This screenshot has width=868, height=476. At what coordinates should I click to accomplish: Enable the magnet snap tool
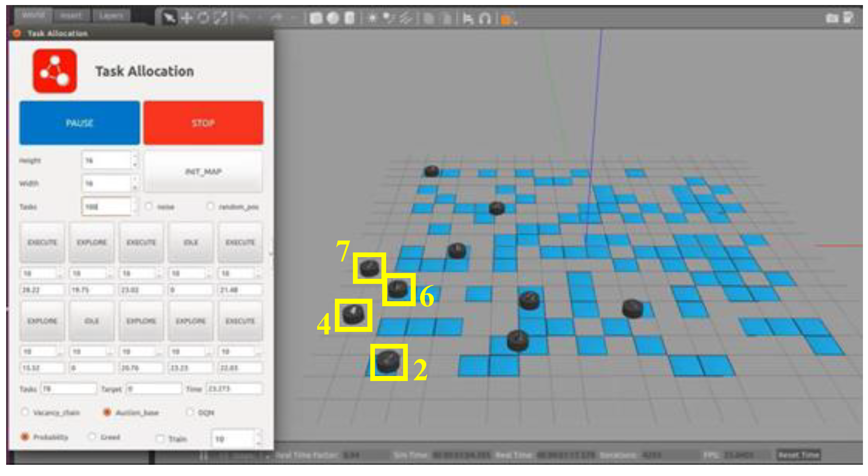(485, 18)
